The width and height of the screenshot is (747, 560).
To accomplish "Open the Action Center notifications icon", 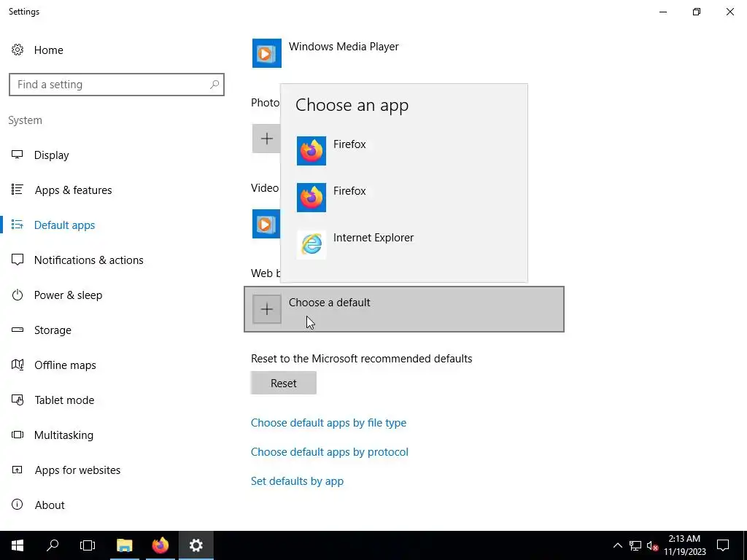I will click(x=723, y=545).
